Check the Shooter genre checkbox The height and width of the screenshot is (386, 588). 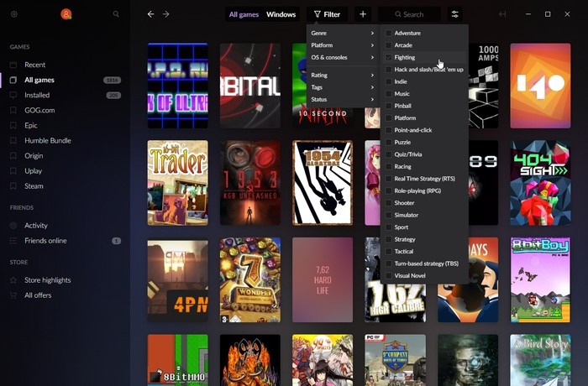388,203
